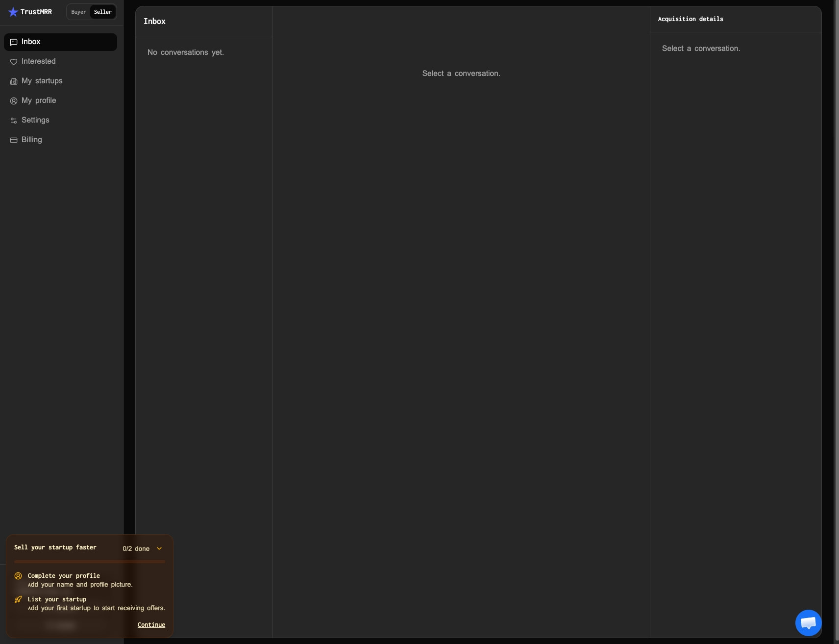Click the Billing card icon
839x644 pixels.
click(x=14, y=140)
